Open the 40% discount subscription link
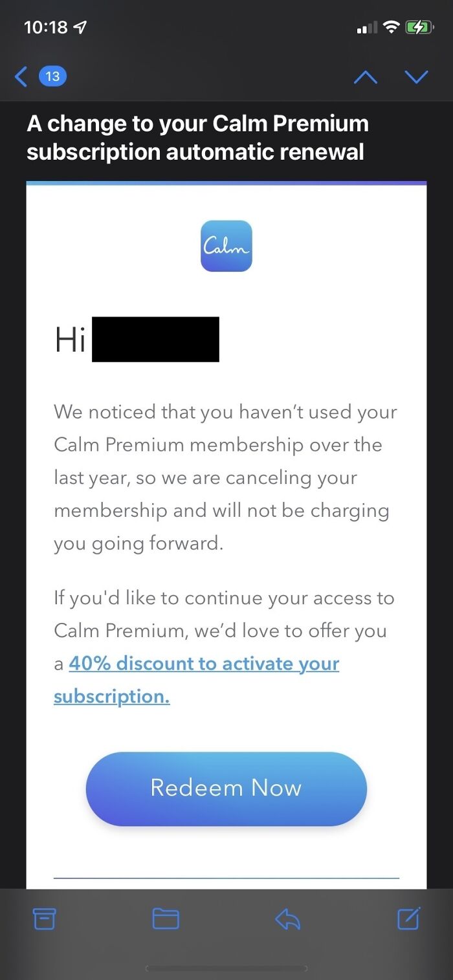 click(203, 663)
